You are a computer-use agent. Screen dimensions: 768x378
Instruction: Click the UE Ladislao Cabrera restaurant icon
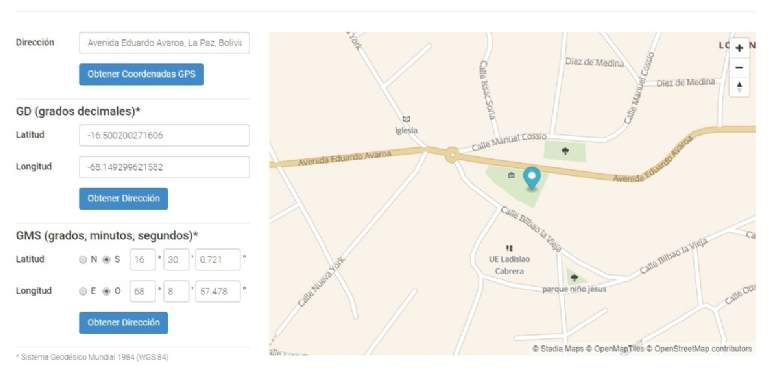click(509, 249)
